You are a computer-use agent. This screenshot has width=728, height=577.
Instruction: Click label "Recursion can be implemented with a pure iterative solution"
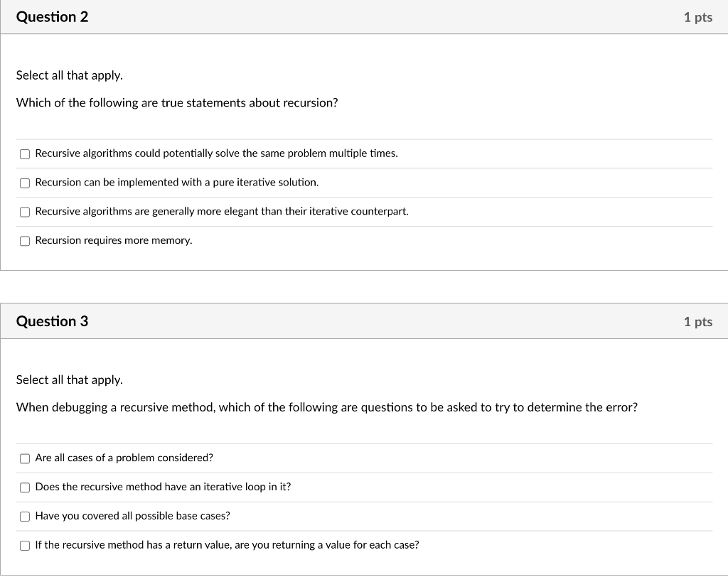[177, 183]
